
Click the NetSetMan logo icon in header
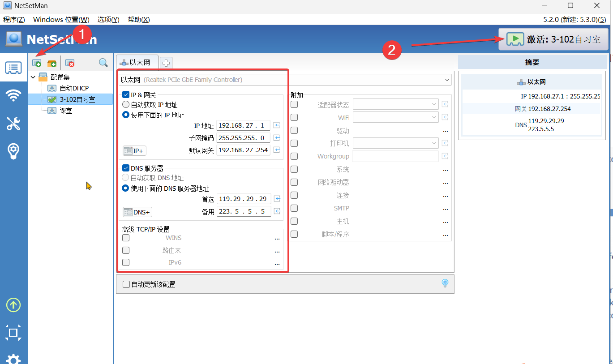pyautogui.click(x=14, y=39)
